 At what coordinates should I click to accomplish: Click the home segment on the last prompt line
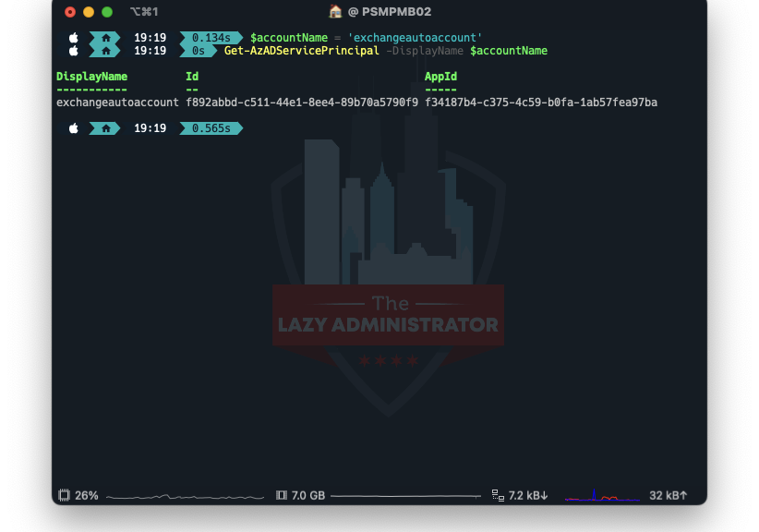tap(105, 128)
